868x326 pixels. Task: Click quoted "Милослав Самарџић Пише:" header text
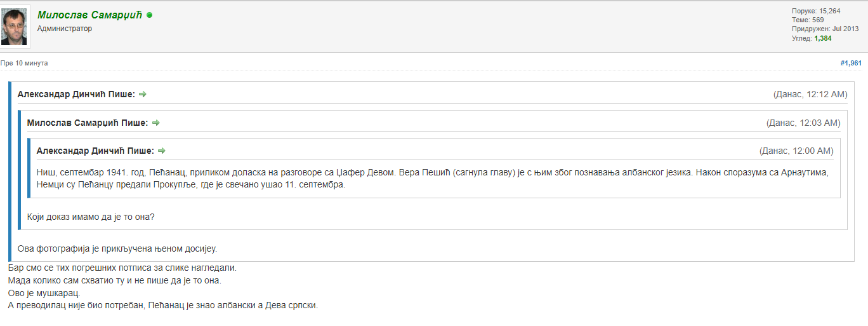[x=88, y=123]
